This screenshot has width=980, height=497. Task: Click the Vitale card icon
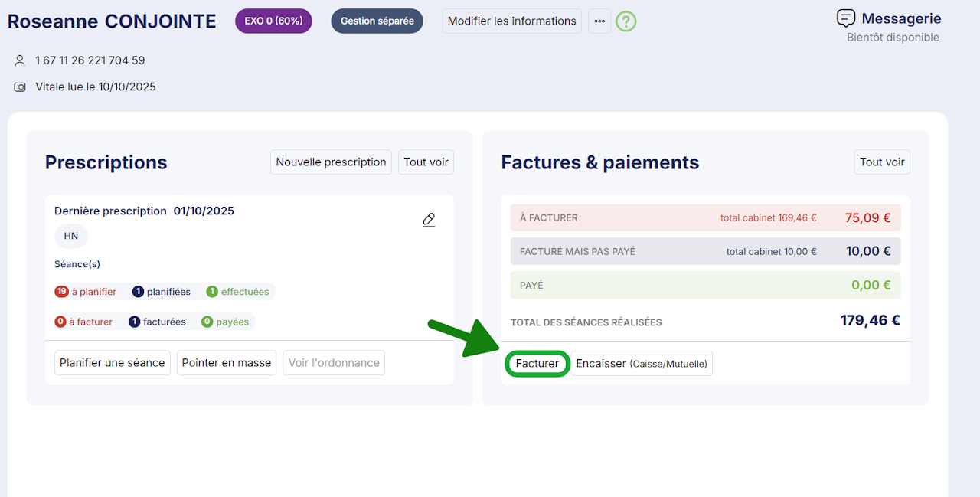(20, 87)
